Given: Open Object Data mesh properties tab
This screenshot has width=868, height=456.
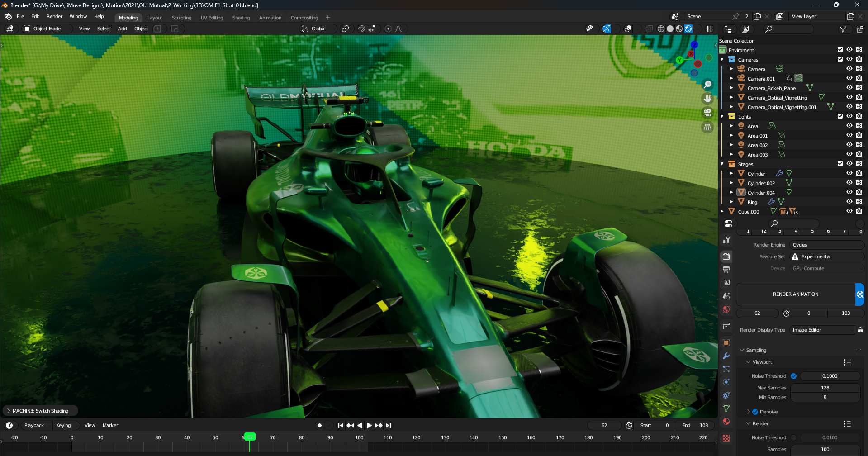Looking at the screenshot, I should click(726, 408).
